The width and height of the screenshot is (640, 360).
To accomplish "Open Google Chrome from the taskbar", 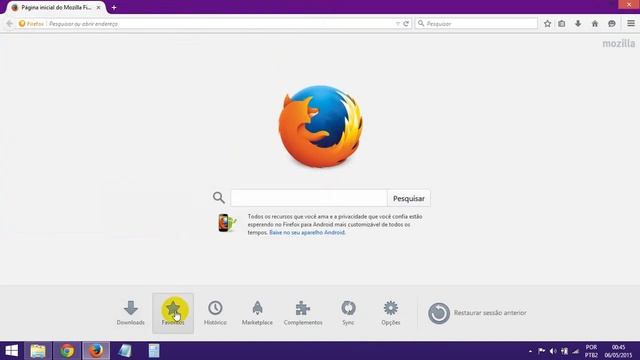I will tap(67, 351).
